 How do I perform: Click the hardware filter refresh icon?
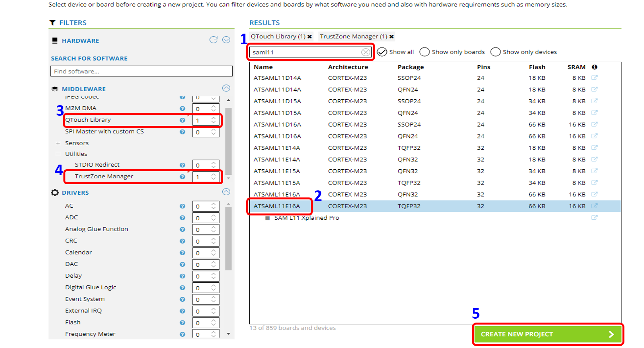tap(213, 40)
